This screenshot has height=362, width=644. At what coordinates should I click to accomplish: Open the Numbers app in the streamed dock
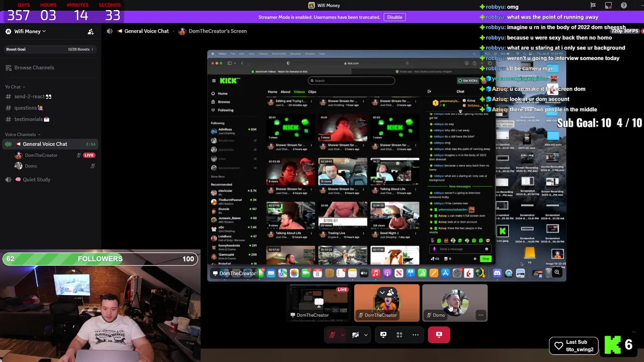point(422,273)
